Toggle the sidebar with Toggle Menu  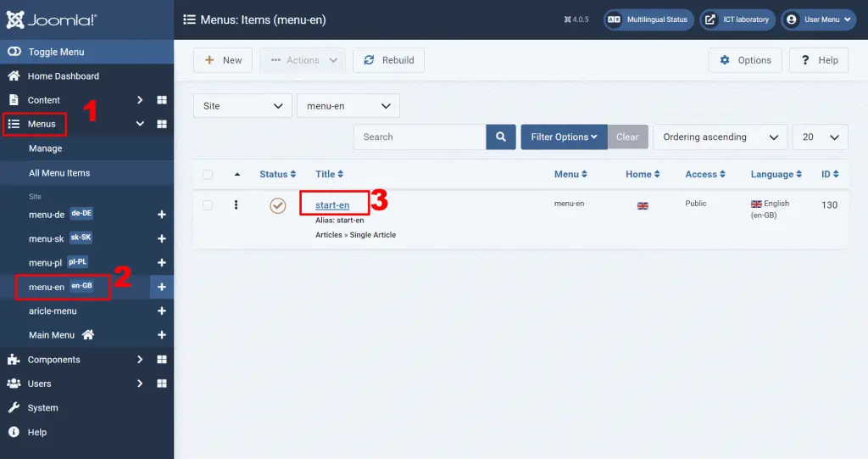[x=87, y=52]
